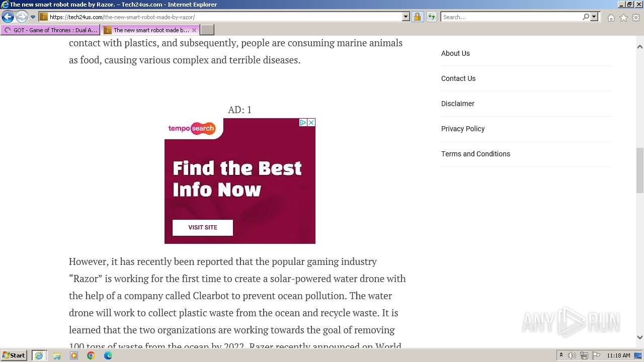Expand the address bar autocomplete dropdown

tap(406, 17)
